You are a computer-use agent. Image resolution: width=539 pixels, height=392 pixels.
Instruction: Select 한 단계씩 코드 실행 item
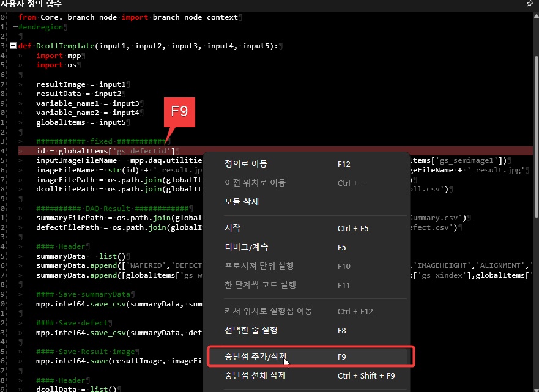pyautogui.click(x=260, y=285)
